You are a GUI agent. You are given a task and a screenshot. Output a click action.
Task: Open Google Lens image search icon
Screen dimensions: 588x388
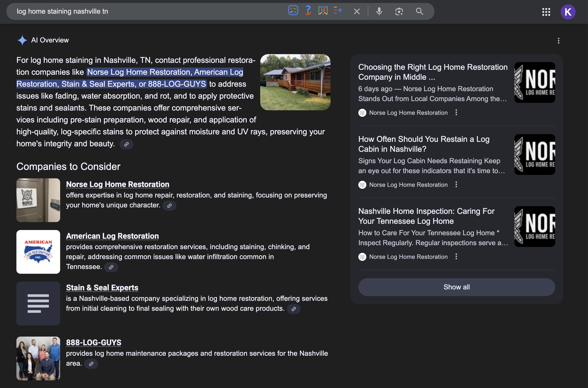coord(399,11)
